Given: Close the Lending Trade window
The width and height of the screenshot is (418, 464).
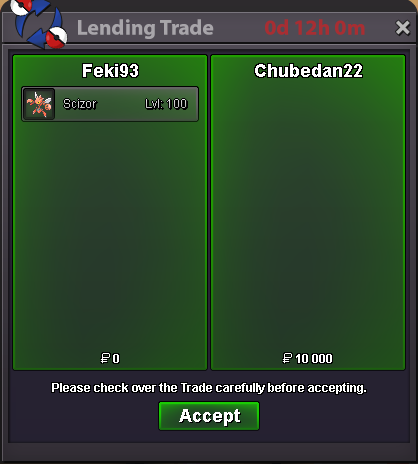Looking at the screenshot, I should pos(402,28).
